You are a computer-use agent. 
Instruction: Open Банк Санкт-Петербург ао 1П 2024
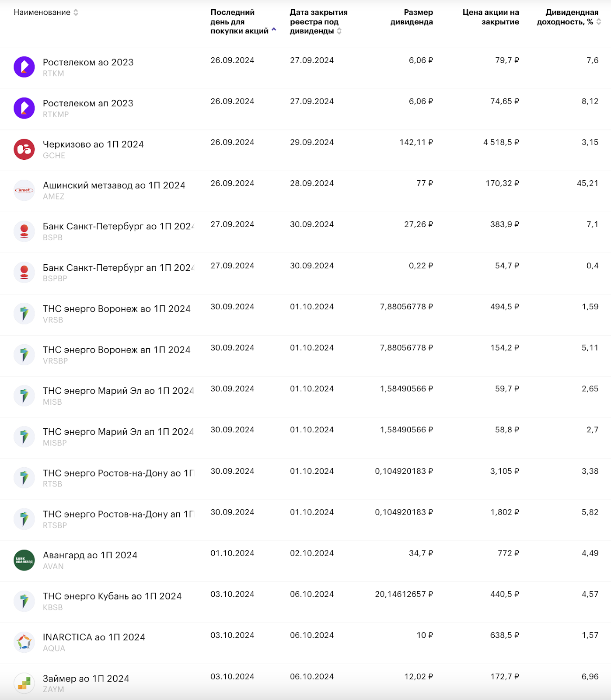tap(119, 227)
